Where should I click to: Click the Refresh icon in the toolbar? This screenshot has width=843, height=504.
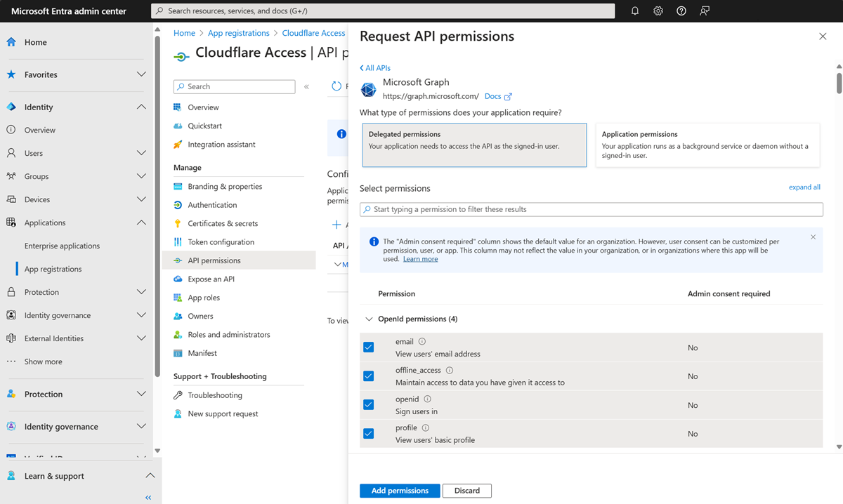coord(336,86)
